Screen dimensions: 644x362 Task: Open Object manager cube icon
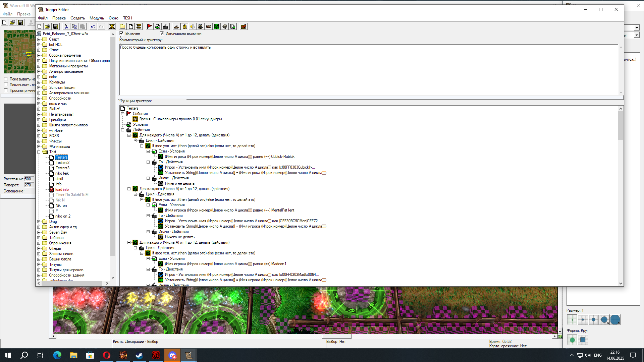pos(225,26)
